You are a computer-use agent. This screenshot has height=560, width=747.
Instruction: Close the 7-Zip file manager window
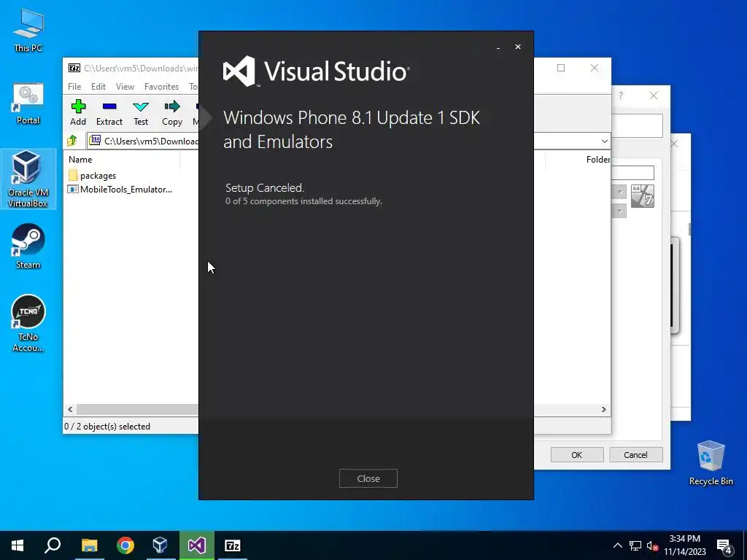click(x=594, y=68)
